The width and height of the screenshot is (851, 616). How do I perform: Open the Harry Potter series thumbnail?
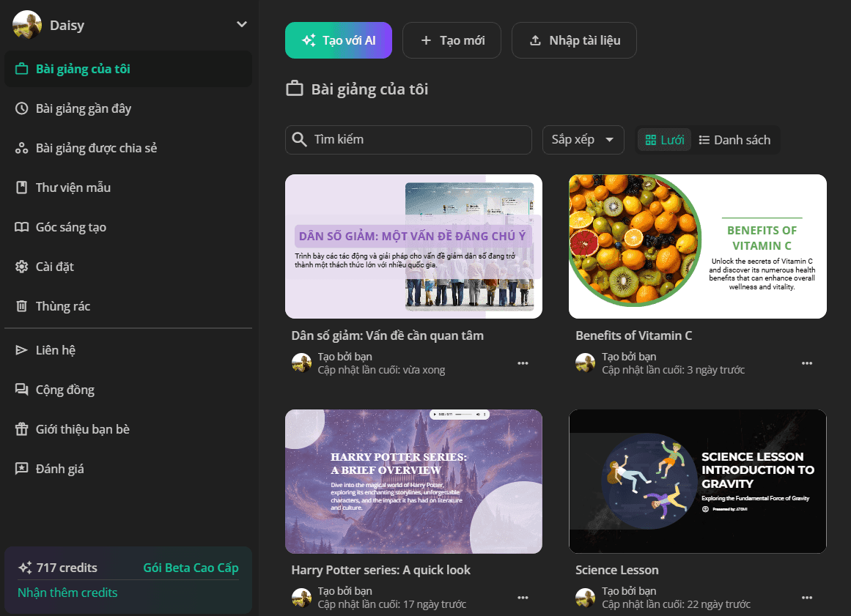pyautogui.click(x=413, y=481)
